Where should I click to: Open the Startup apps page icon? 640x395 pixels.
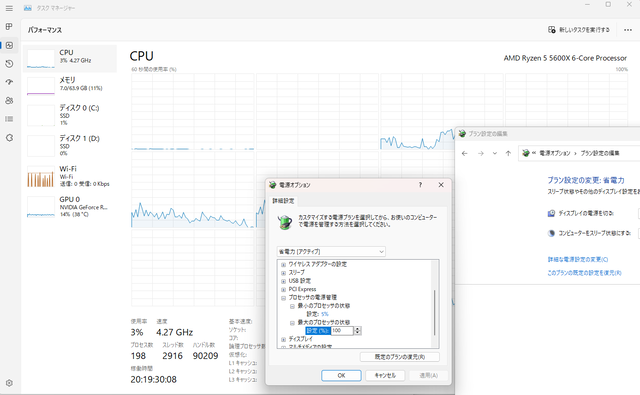9,82
